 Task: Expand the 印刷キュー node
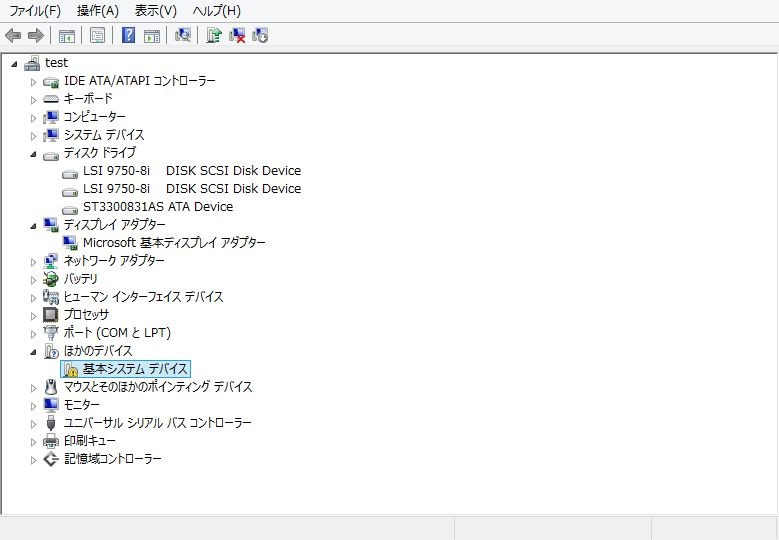[33, 442]
